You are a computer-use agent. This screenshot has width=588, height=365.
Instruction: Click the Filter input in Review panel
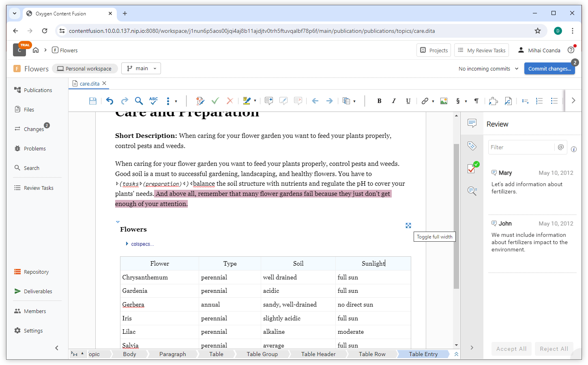pos(521,147)
